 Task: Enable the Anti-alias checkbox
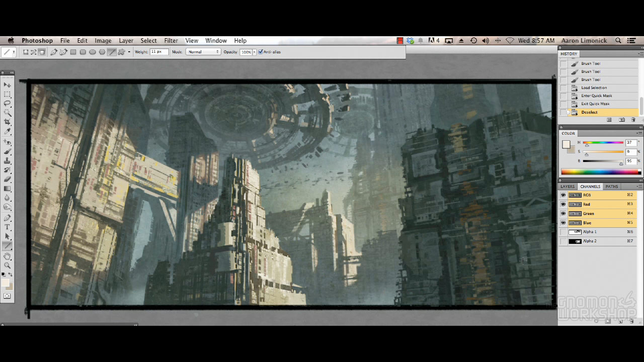click(261, 51)
